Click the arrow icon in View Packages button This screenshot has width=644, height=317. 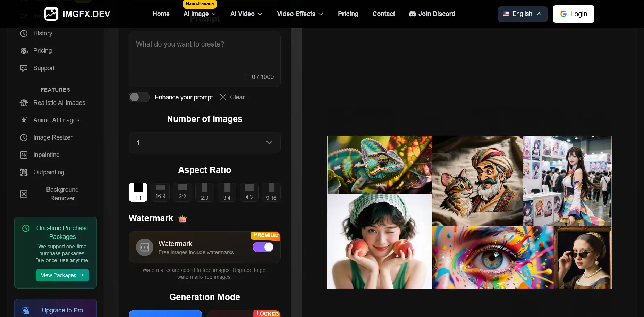tap(82, 275)
